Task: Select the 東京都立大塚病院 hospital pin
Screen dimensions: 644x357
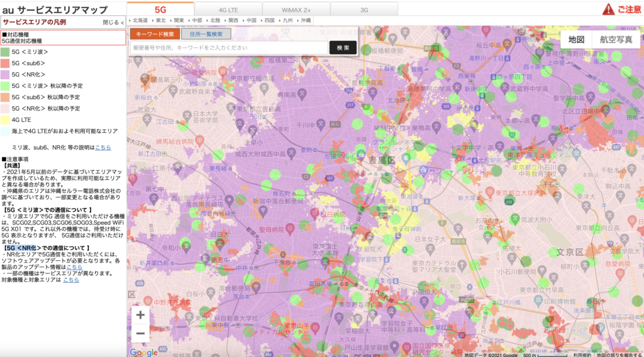Action: 489,191
